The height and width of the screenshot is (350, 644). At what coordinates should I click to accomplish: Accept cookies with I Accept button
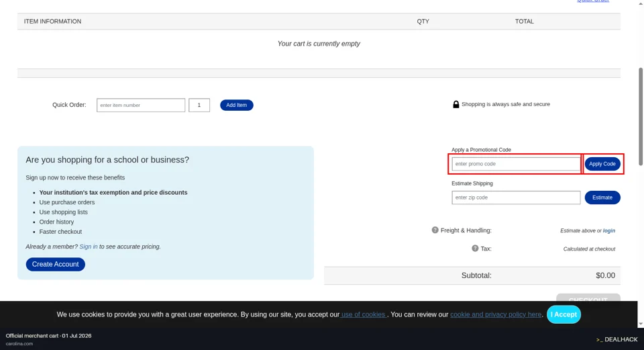(x=563, y=314)
